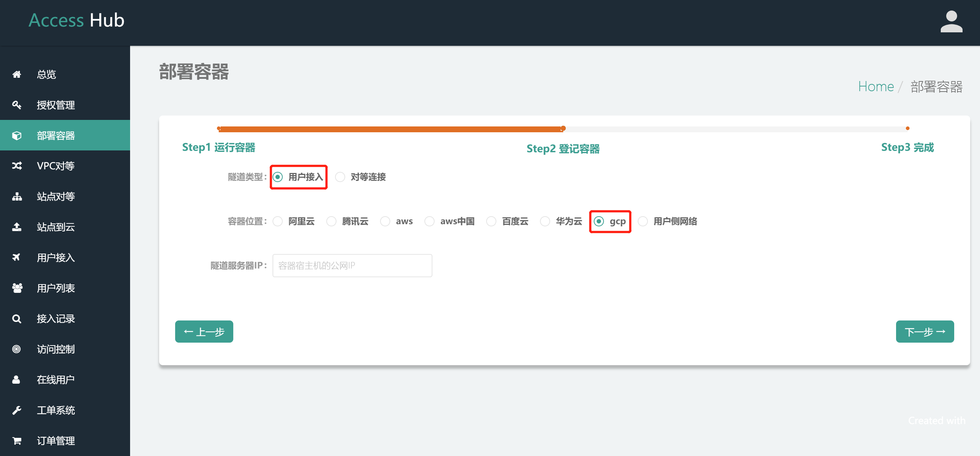Screen dimensions: 980x456
Task: Click the shuffle icon beside VPC对等
Action: [17, 166]
